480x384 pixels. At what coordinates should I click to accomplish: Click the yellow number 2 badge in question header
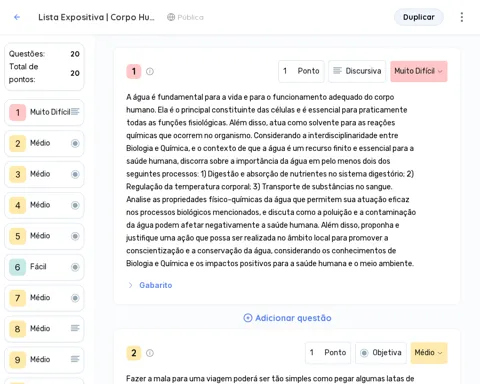(x=134, y=353)
